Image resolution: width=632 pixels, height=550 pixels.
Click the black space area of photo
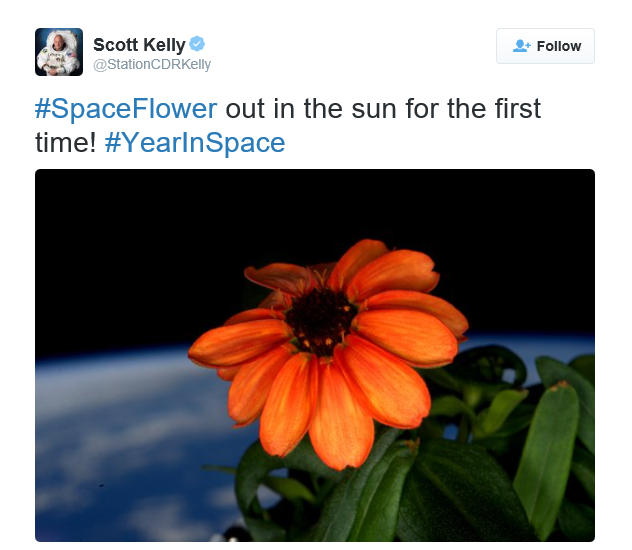(161, 242)
